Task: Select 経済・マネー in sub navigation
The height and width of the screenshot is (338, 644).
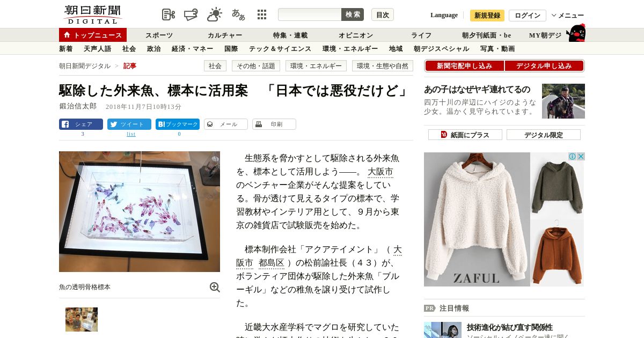Action: [x=193, y=49]
